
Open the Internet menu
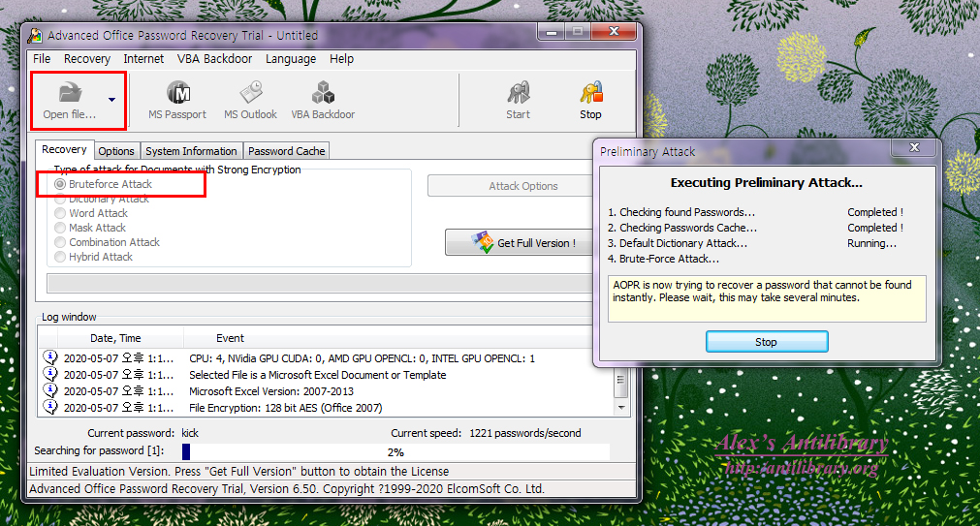(143, 59)
